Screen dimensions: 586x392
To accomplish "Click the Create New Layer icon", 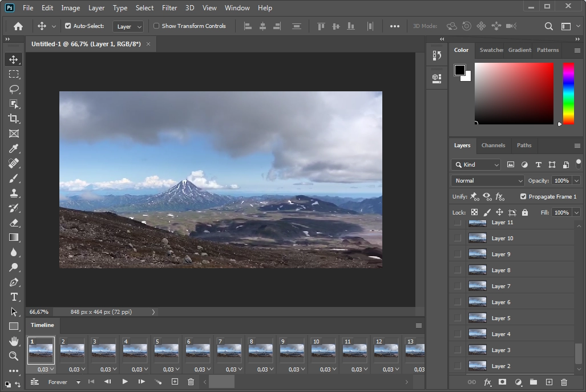I will tap(548, 382).
